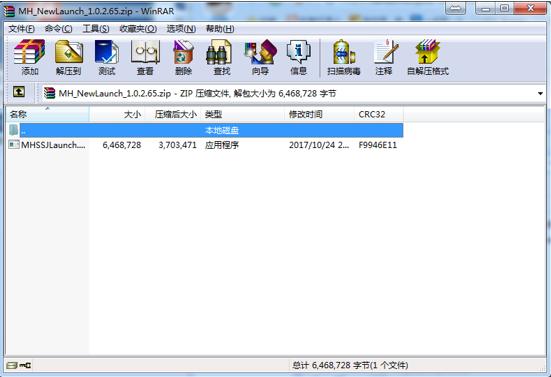Open the 向导 (Wizard) tool
The width and height of the screenshot is (551, 377).
(x=260, y=57)
